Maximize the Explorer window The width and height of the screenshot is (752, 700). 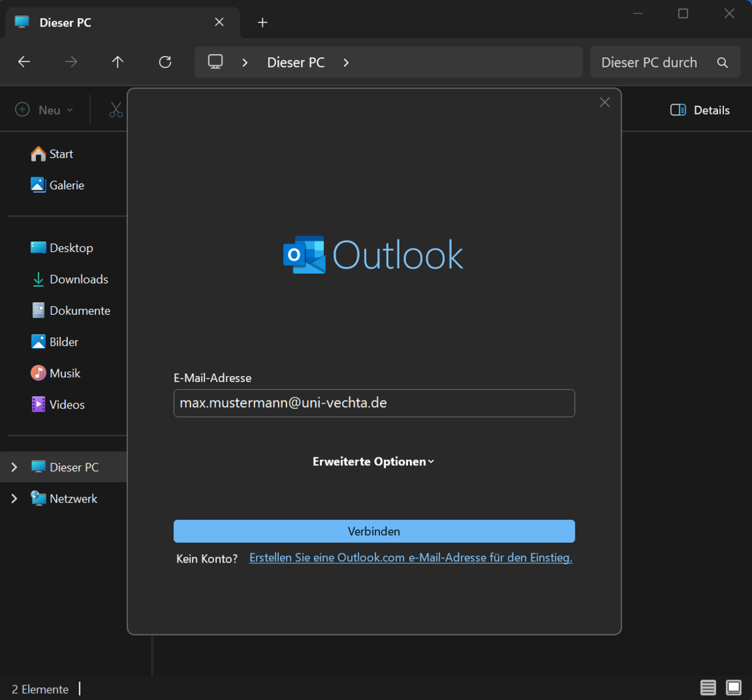click(683, 13)
